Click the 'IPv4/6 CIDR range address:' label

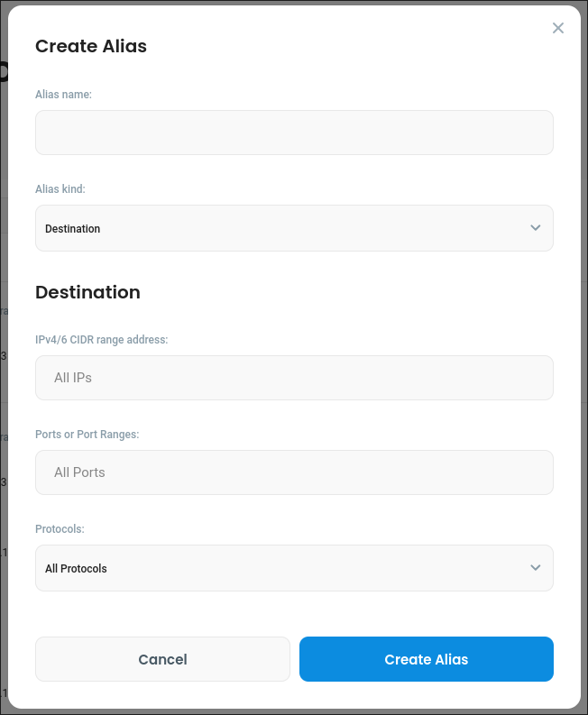click(x=102, y=340)
